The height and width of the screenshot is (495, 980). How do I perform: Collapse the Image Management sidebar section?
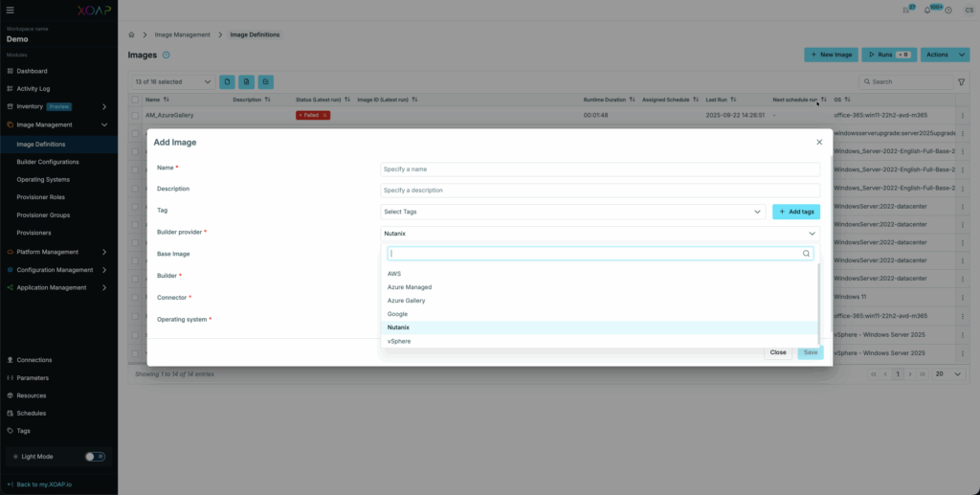point(104,124)
